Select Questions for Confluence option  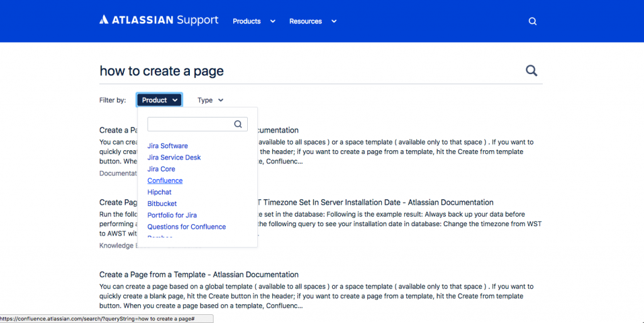click(186, 227)
